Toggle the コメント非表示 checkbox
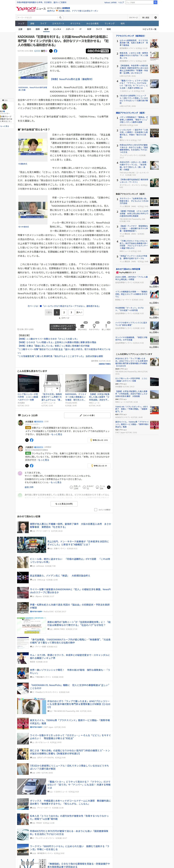Viewport: 174px width, 868px height. pos(96,510)
